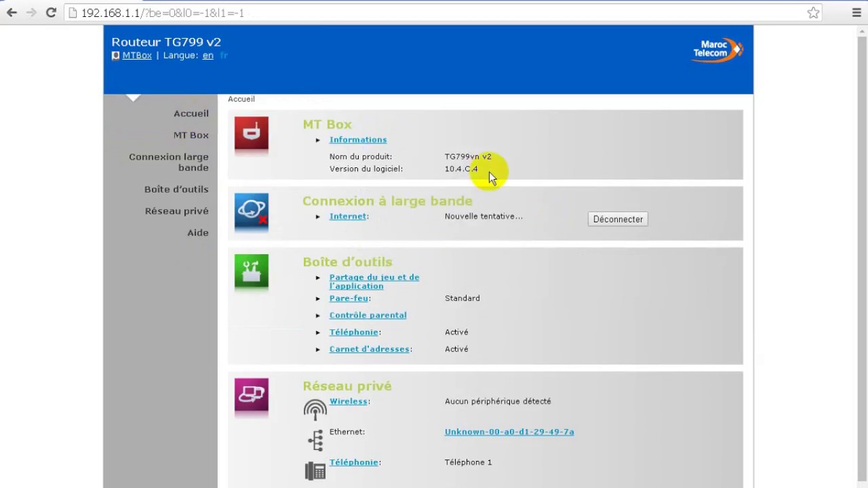Open Accueil in the sidebar

[191, 113]
